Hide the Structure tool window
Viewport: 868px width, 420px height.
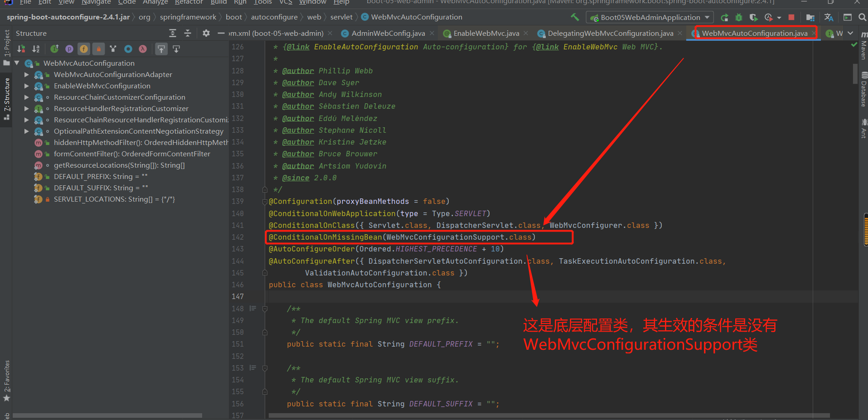pos(221,33)
